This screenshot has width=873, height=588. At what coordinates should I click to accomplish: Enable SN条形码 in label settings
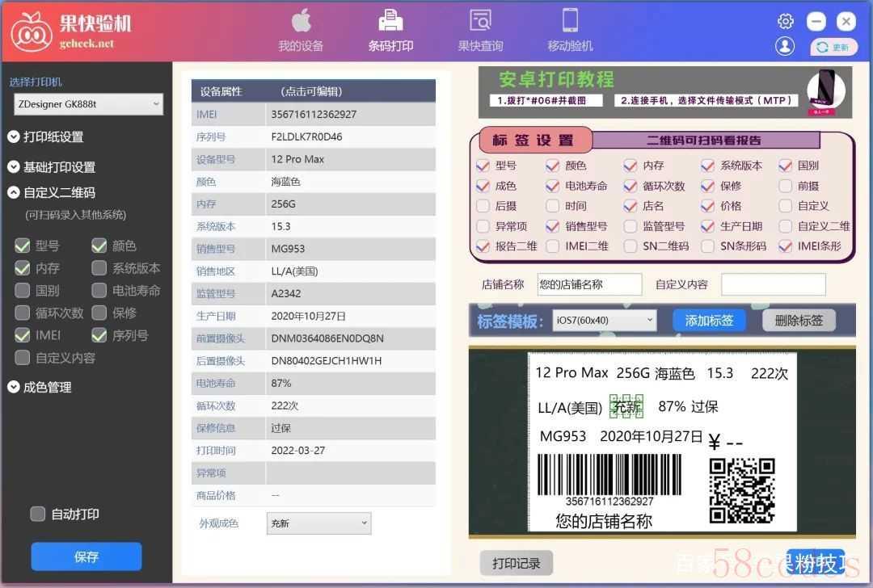pos(707,246)
